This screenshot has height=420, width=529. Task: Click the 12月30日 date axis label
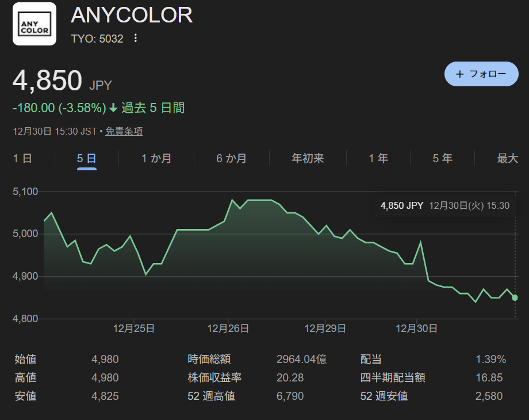tap(417, 329)
